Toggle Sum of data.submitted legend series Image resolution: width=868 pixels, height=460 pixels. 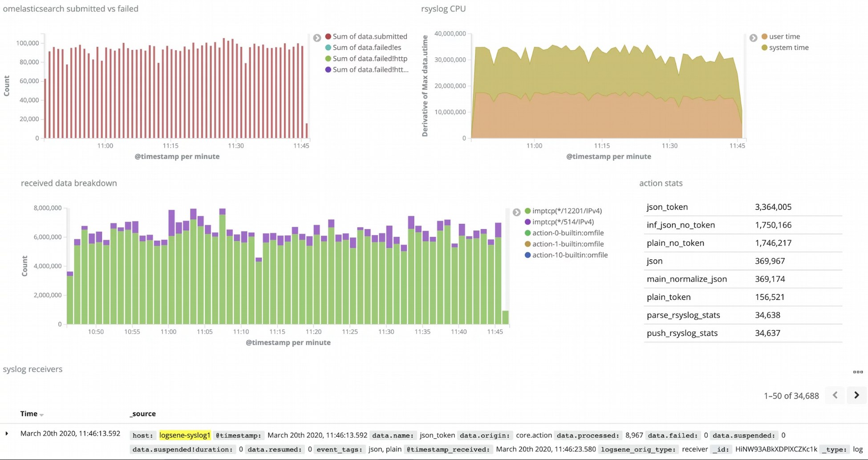point(366,36)
